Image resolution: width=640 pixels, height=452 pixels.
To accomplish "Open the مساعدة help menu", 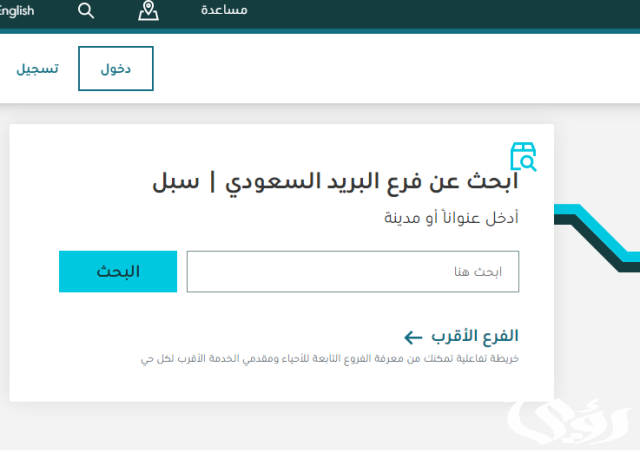I will click(224, 10).
